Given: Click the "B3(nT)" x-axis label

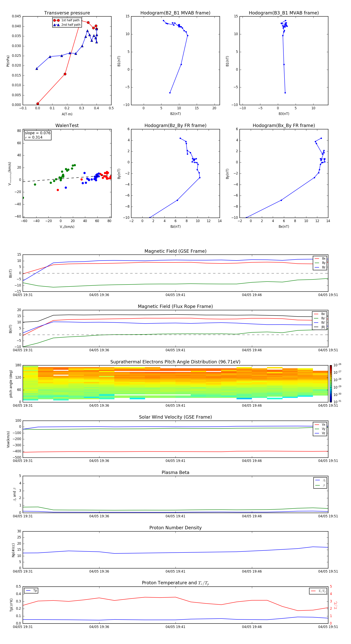Looking at the screenshot, I should [284, 114].
